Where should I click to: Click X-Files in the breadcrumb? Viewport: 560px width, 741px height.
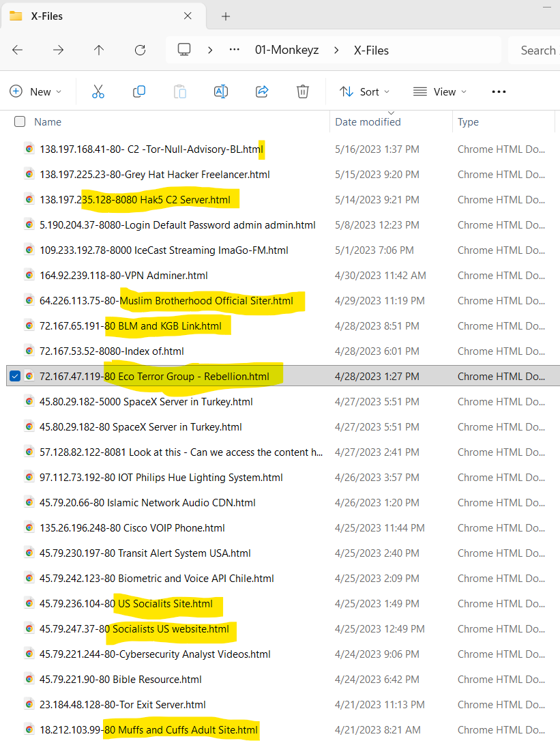click(372, 50)
